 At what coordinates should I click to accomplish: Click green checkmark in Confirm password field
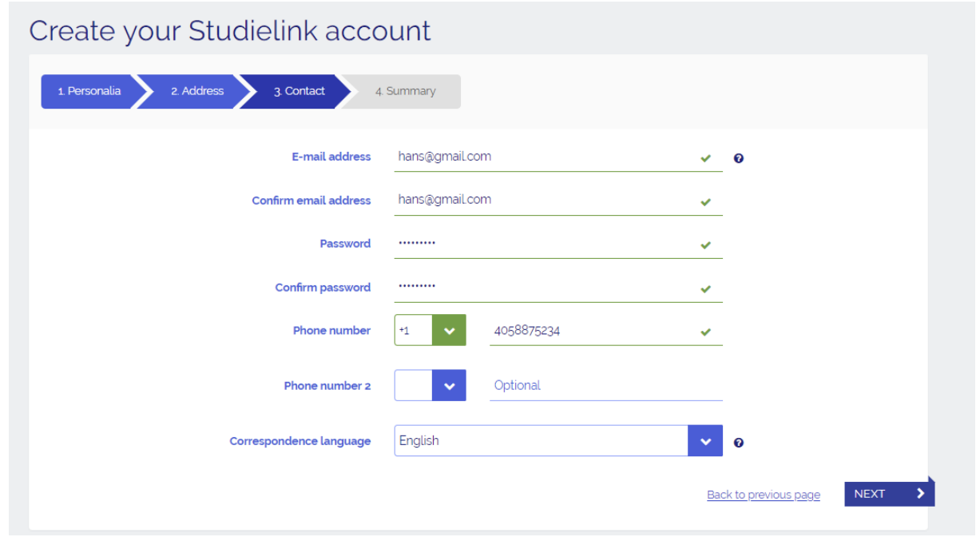[x=705, y=288]
